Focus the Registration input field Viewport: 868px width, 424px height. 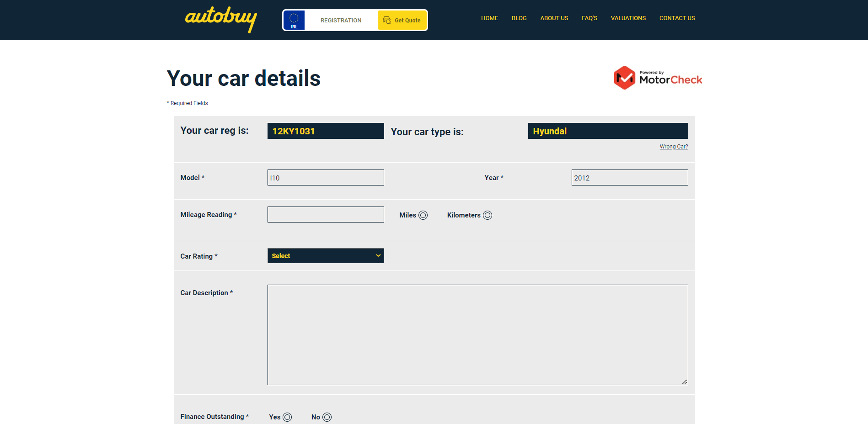(x=341, y=20)
